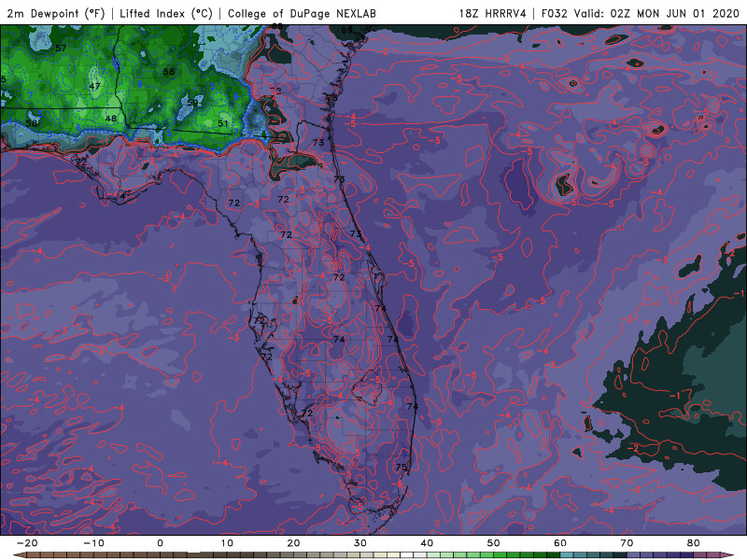The height and width of the screenshot is (560, 747).
Task: Click the "51" dewpoint value on map
Action: pos(222,123)
